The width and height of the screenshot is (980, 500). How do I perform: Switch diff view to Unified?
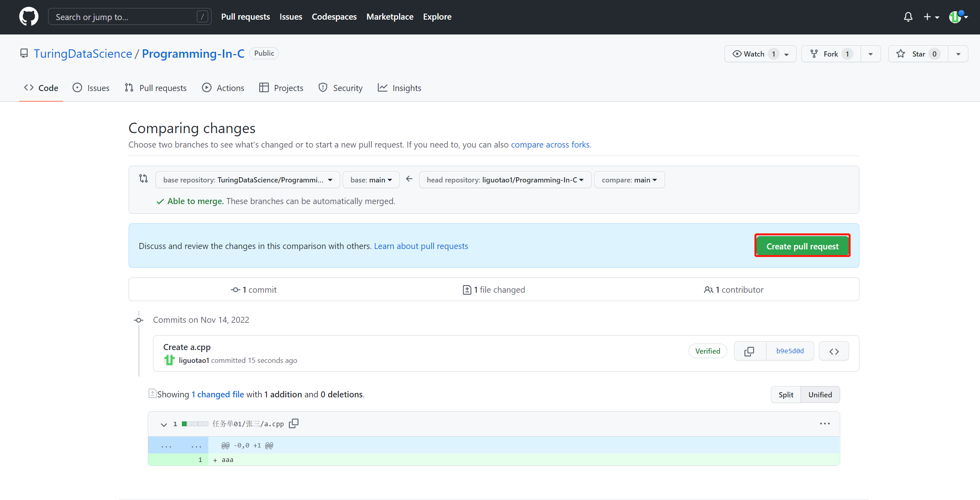tap(820, 395)
